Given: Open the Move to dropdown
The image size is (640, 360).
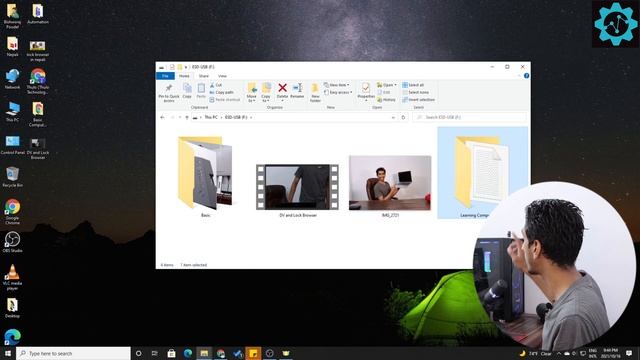Looking at the screenshot, I should 251,93.
